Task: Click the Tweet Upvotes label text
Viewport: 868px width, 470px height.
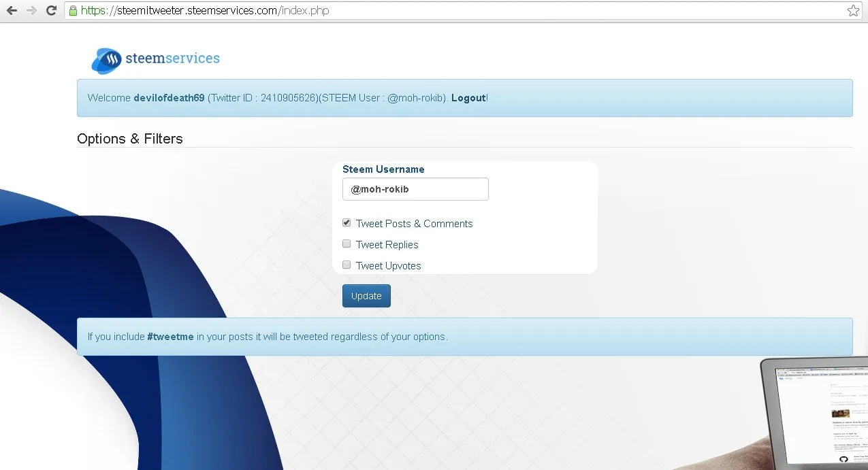Action: pos(388,266)
